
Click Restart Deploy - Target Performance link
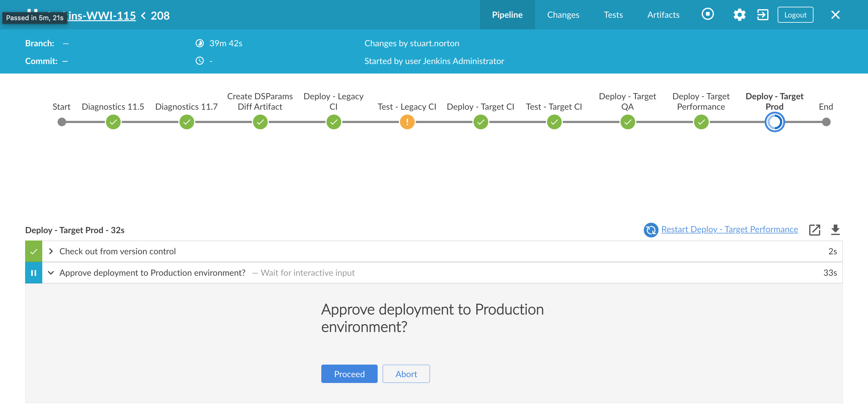729,229
